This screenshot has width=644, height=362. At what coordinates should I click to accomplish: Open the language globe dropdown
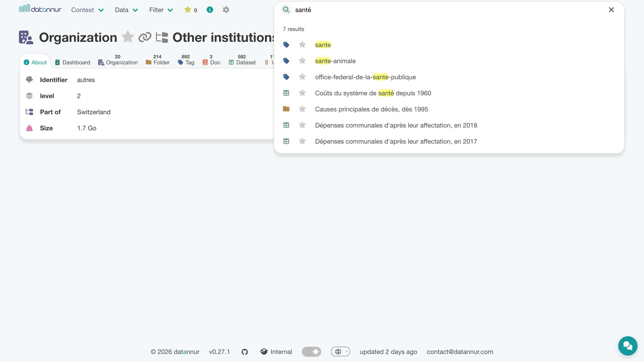(341, 352)
